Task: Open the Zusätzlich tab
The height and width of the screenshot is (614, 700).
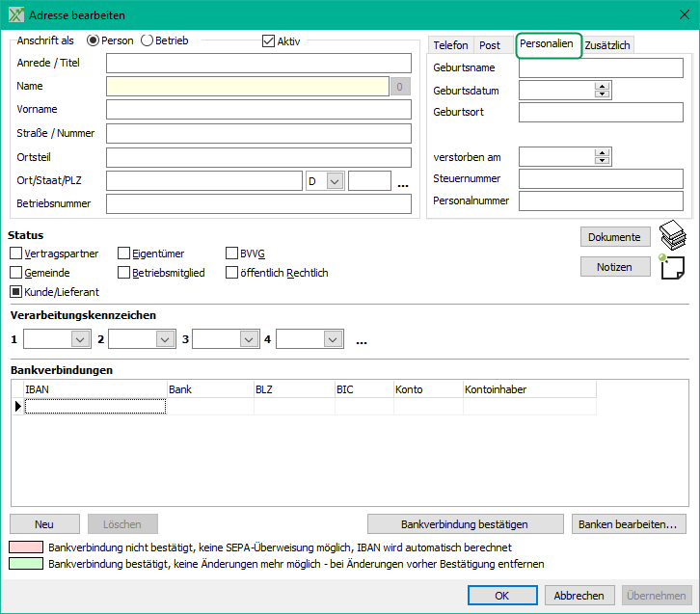Action: [x=607, y=45]
